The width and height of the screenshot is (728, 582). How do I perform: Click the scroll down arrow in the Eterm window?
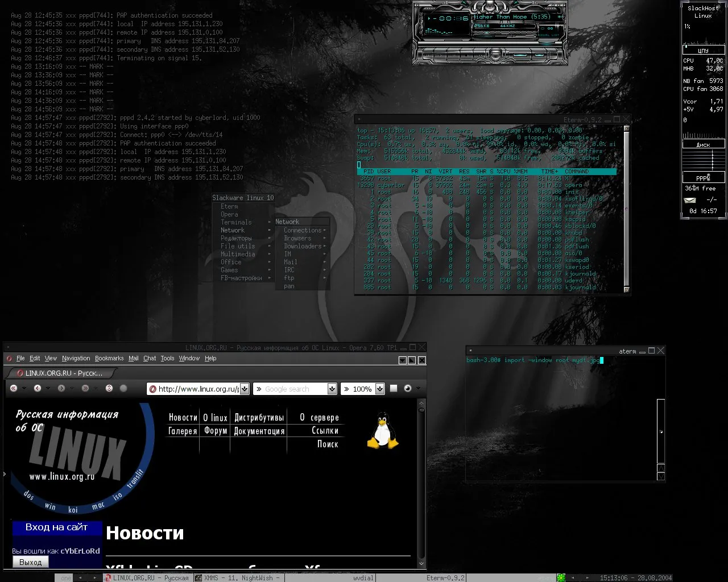(627, 290)
